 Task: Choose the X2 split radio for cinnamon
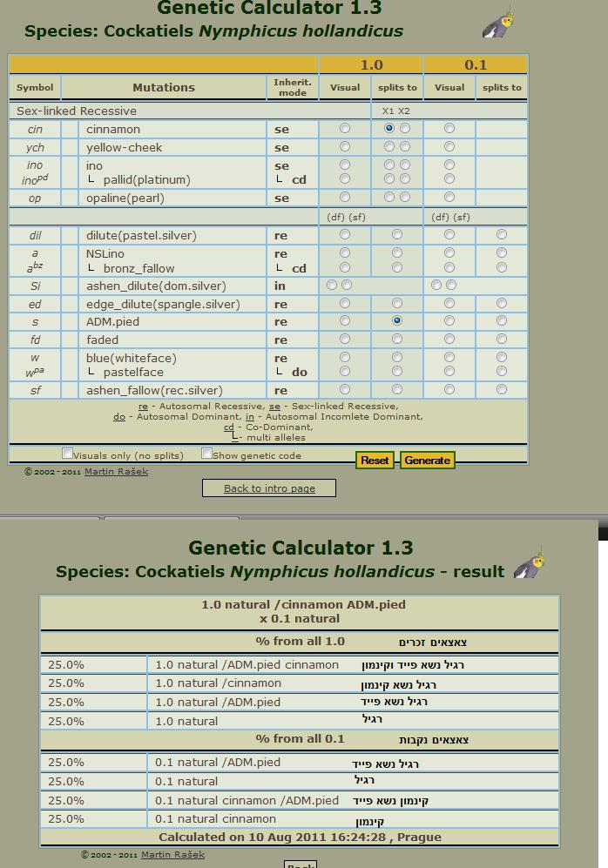pyautogui.click(x=405, y=129)
